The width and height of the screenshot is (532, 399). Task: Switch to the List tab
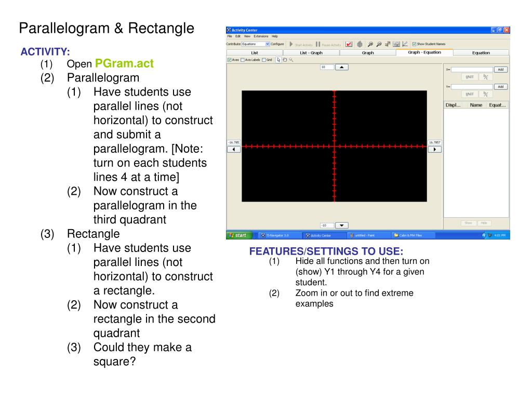[x=255, y=52]
